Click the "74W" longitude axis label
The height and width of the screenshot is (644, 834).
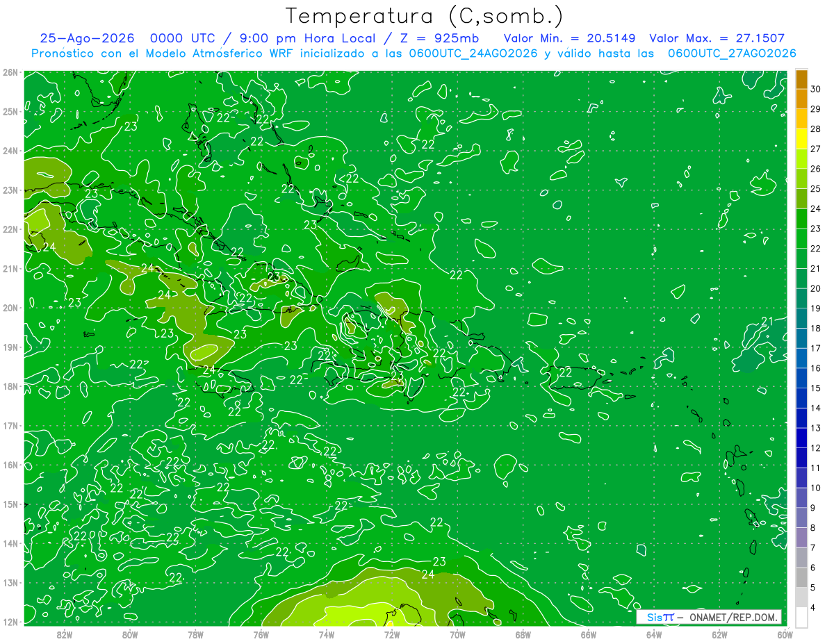327,634
